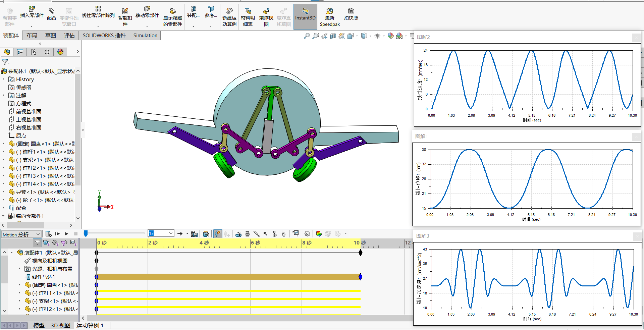644x330 pixels.
Task: Switch to 评估 (Evaluate) tab
Action: click(69, 36)
